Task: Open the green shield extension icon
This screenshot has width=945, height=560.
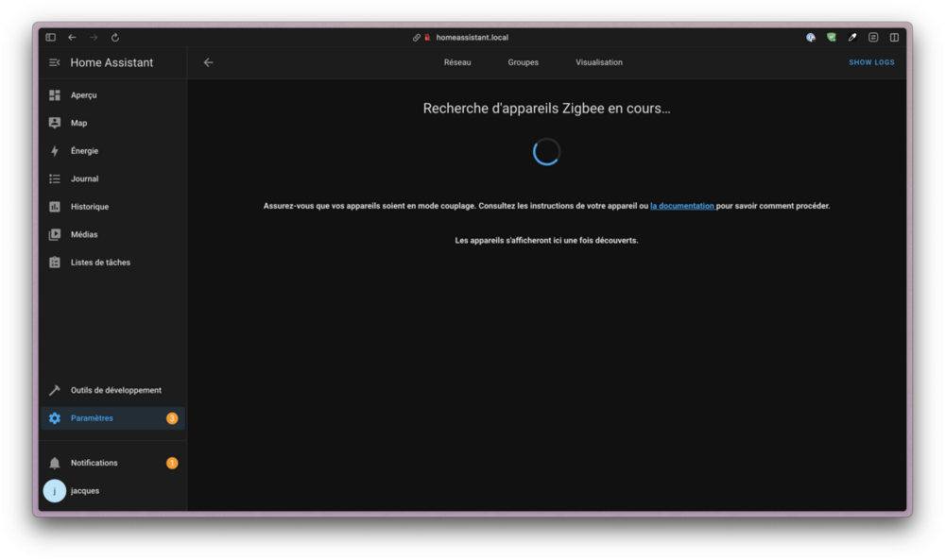Action: (832, 38)
